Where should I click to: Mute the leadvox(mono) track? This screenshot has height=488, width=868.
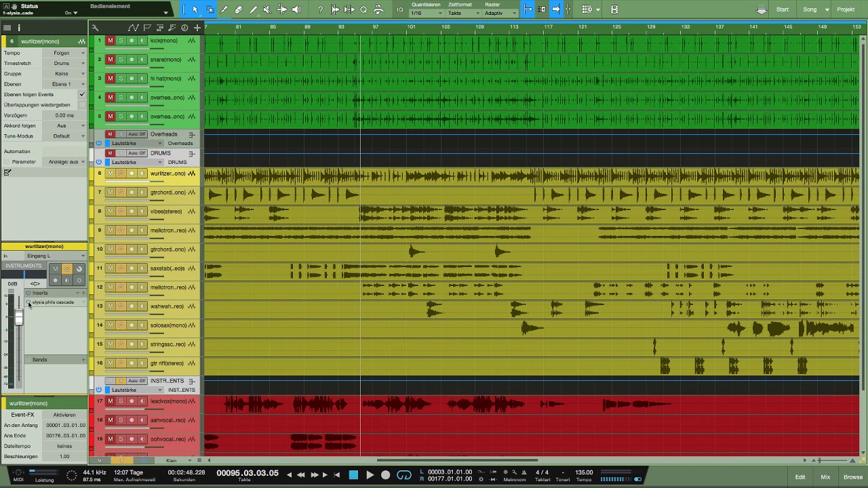[110, 401]
